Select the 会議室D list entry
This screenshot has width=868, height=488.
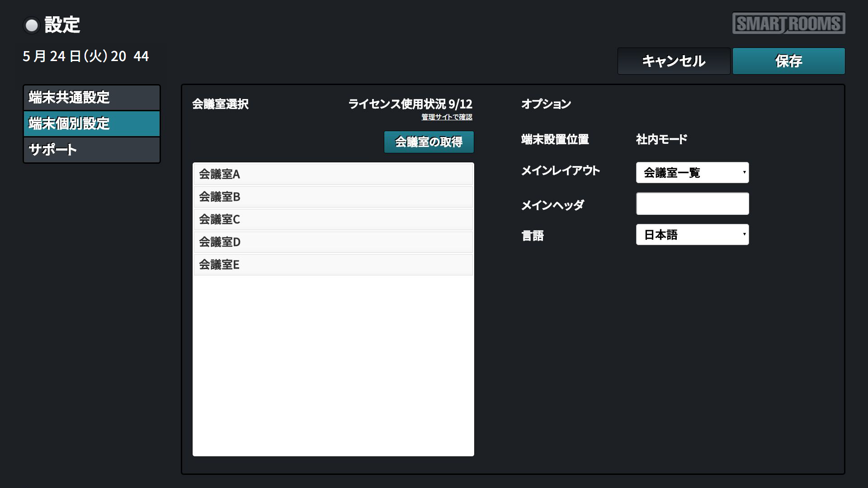click(x=333, y=242)
